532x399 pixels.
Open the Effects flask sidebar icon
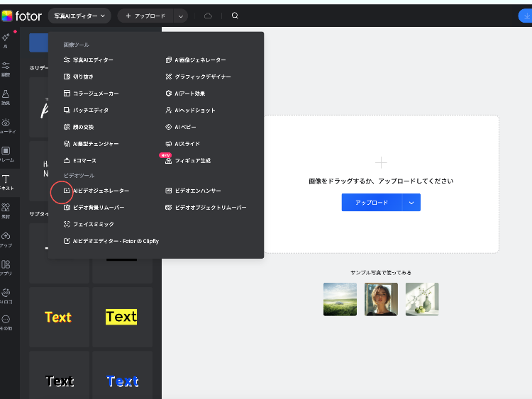point(6,96)
